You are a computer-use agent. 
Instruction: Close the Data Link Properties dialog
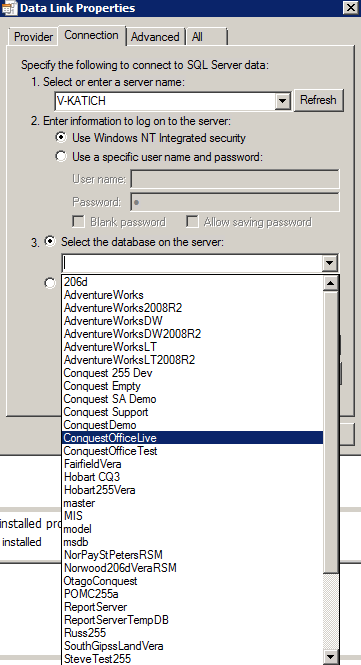click(x=351, y=7)
